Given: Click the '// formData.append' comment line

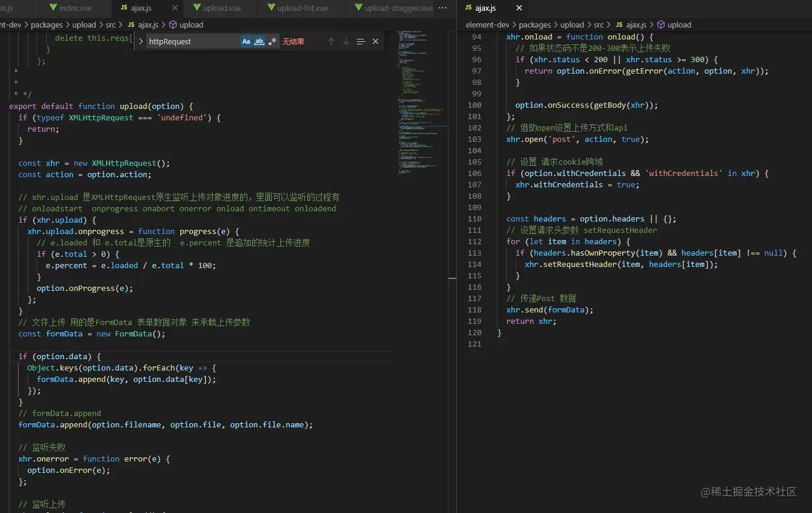Looking at the screenshot, I should [59, 413].
